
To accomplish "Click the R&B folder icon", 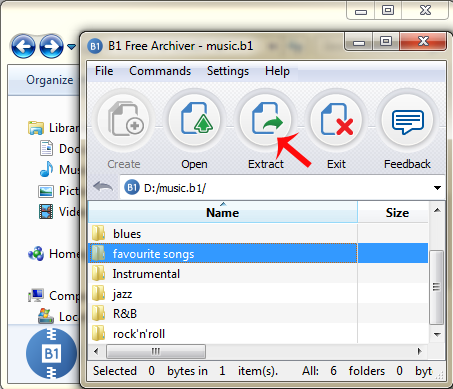I will tap(99, 313).
